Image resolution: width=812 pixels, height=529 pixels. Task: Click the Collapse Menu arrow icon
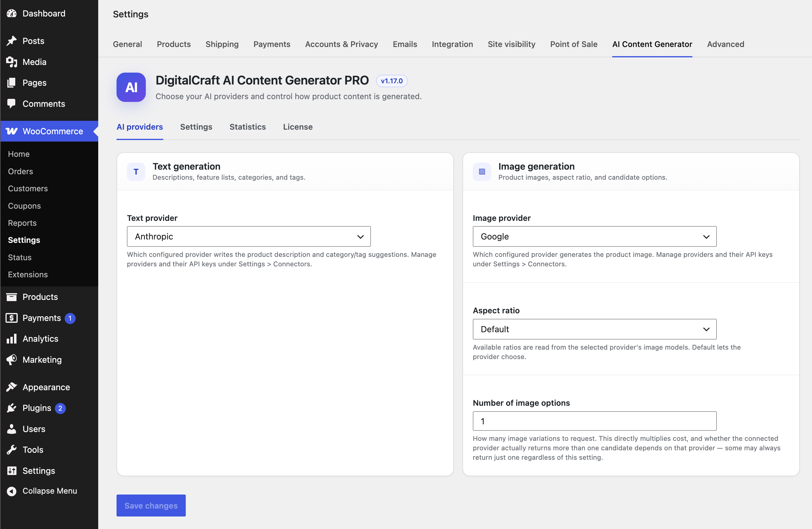tap(12, 491)
